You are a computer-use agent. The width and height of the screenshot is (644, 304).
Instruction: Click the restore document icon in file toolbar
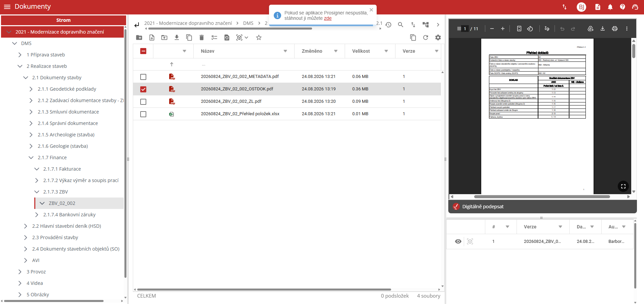(227, 38)
